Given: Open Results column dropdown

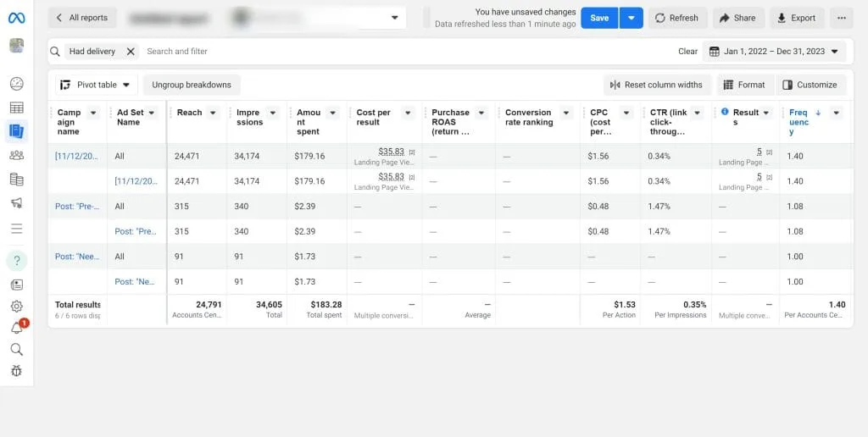Looking at the screenshot, I should tap(766, 113).
